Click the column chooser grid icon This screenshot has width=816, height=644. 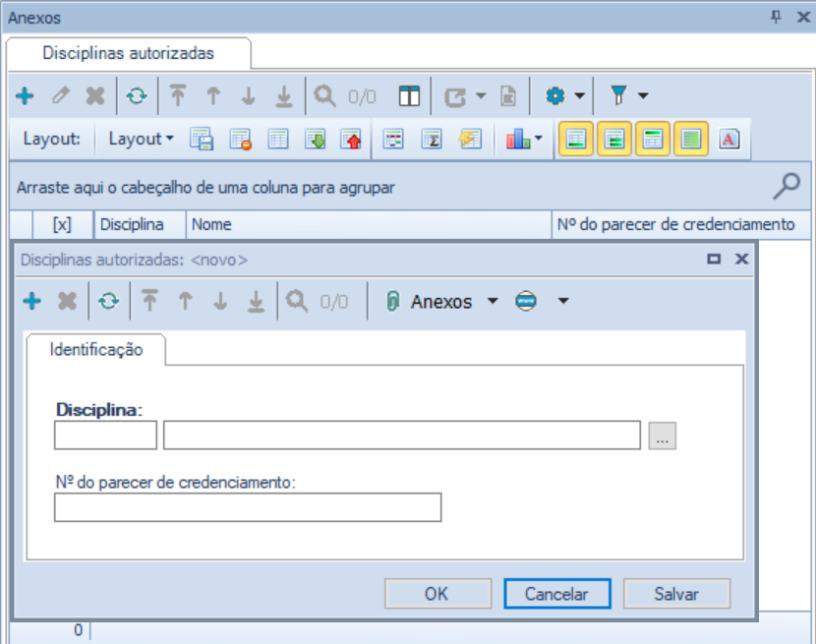point(393,140)
